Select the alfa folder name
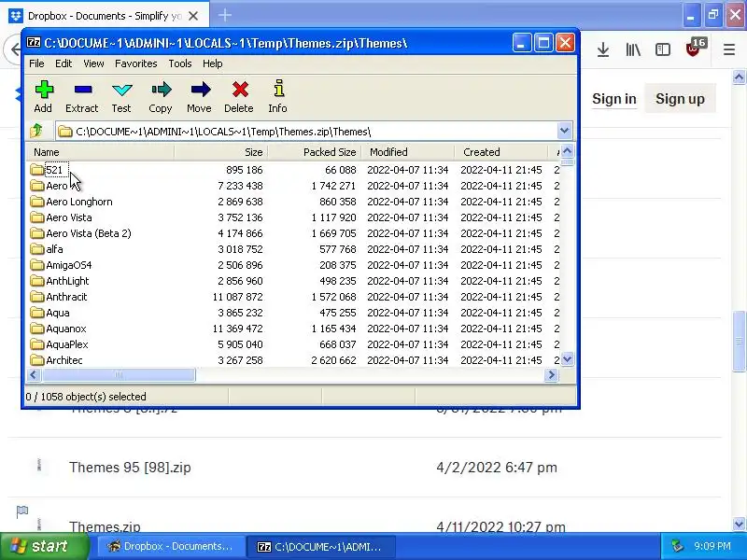The image size is (747, 560). point(54,249)
